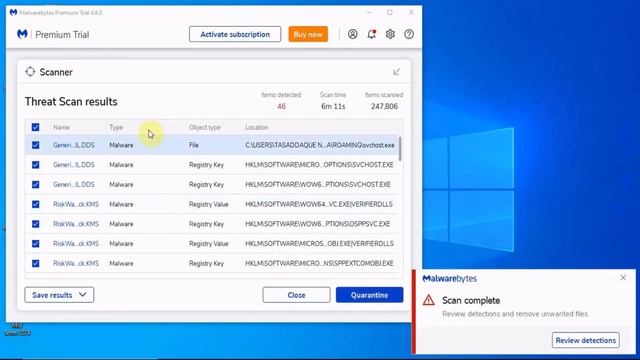Quarantine the selected threats
Viewport: 640px width, 360px height.
(x=369, y=295)
